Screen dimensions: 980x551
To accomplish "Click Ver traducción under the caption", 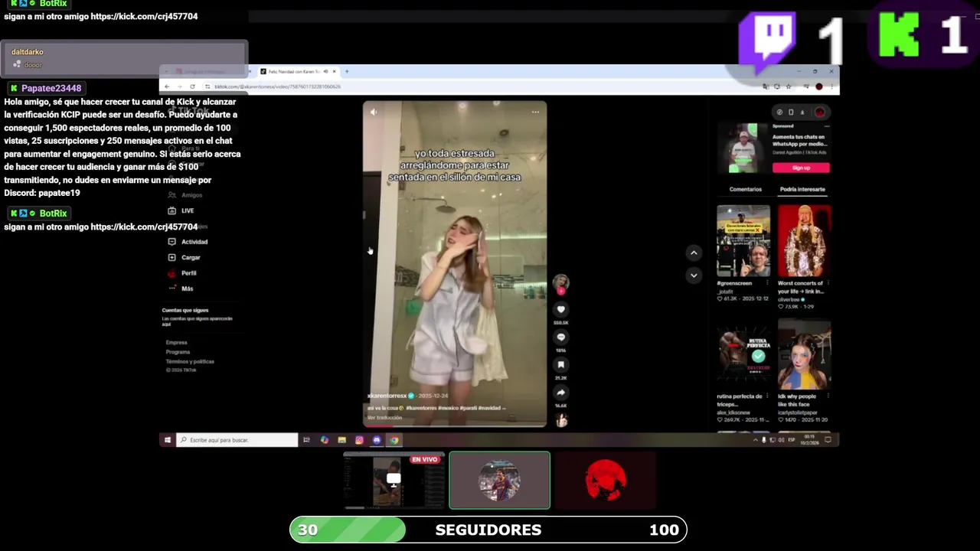I will point(384,417).
